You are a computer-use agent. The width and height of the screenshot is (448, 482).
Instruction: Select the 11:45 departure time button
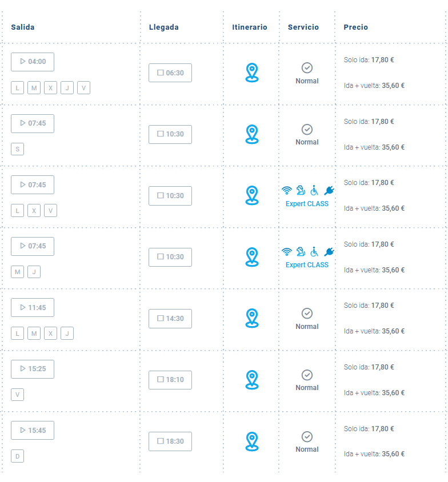click(33, 307)
